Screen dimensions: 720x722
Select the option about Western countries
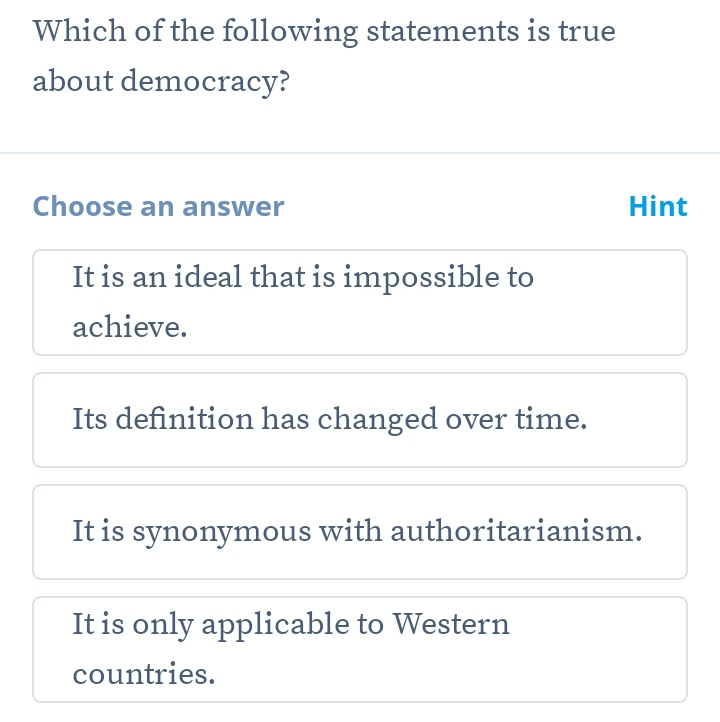pos(360,649)
